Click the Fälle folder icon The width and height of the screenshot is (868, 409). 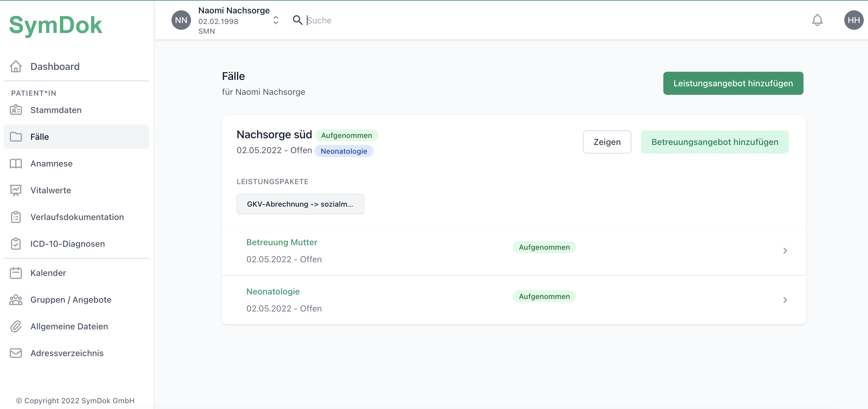pos(16,137)
